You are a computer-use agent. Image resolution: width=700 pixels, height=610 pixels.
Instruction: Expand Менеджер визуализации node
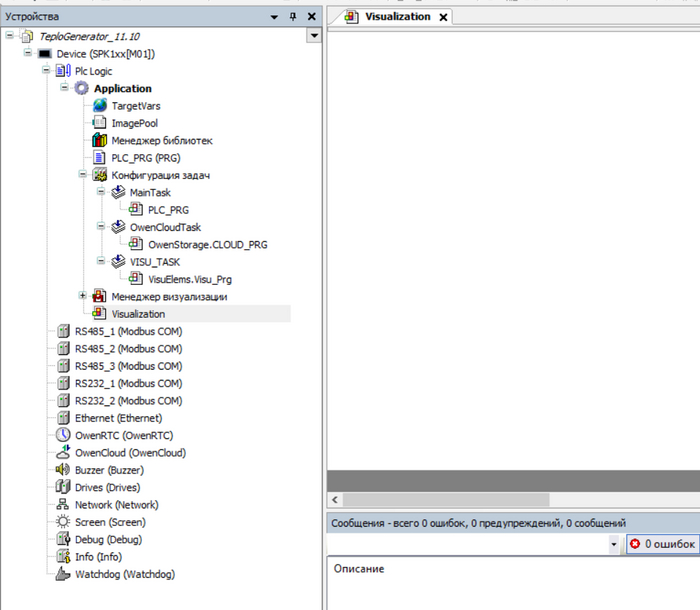pyautogui.click(x=83, y=296)
